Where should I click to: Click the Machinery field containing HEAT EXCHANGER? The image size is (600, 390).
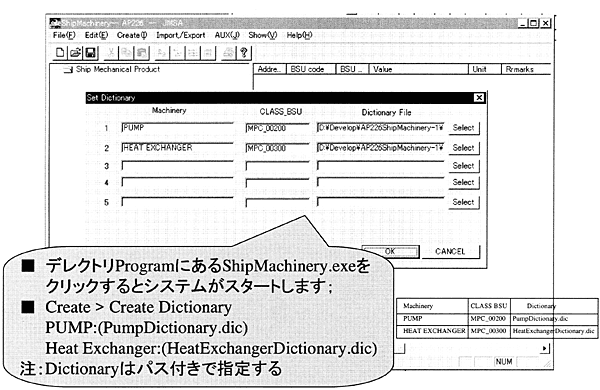click(178, 148)
